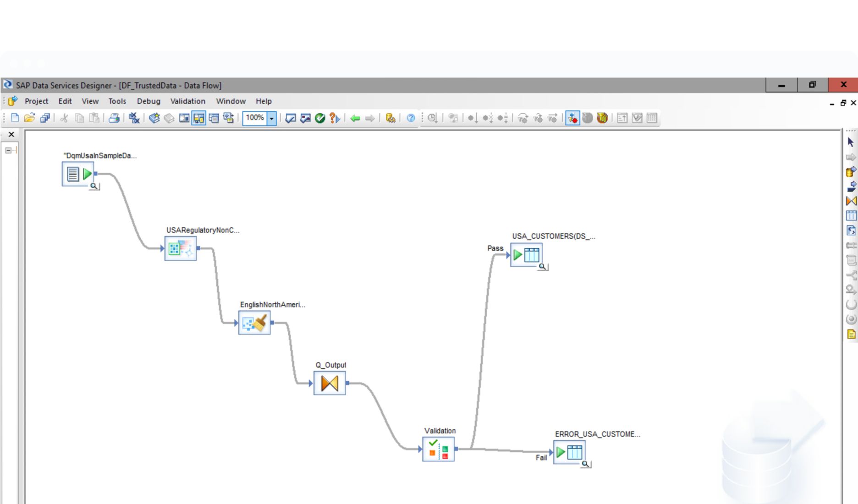858x504 pixels.
Task: Select the Query transform tool in palette
Action: [x=851, y=201]
